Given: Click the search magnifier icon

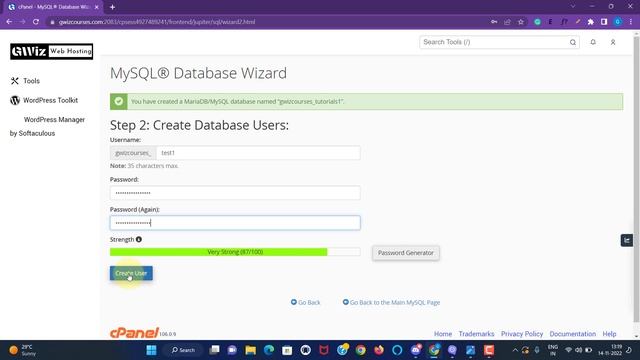Looking at the screenshot, I should point(573,42).
